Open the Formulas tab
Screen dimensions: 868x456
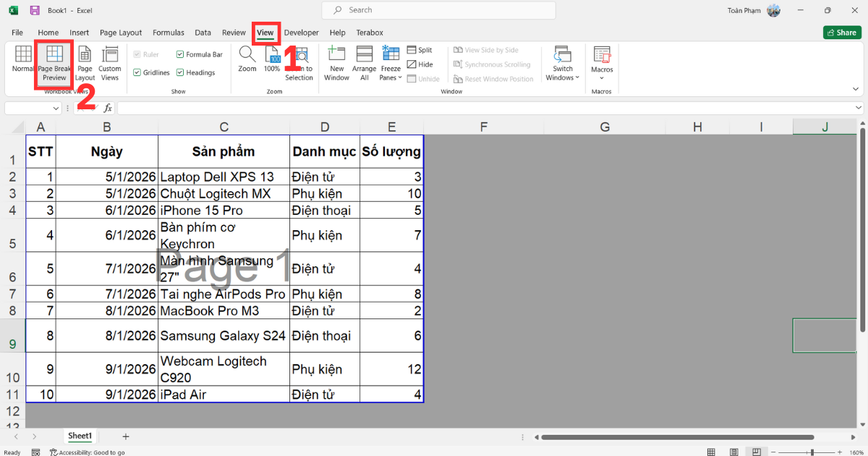pyautogui.click(x=169, y=33)
